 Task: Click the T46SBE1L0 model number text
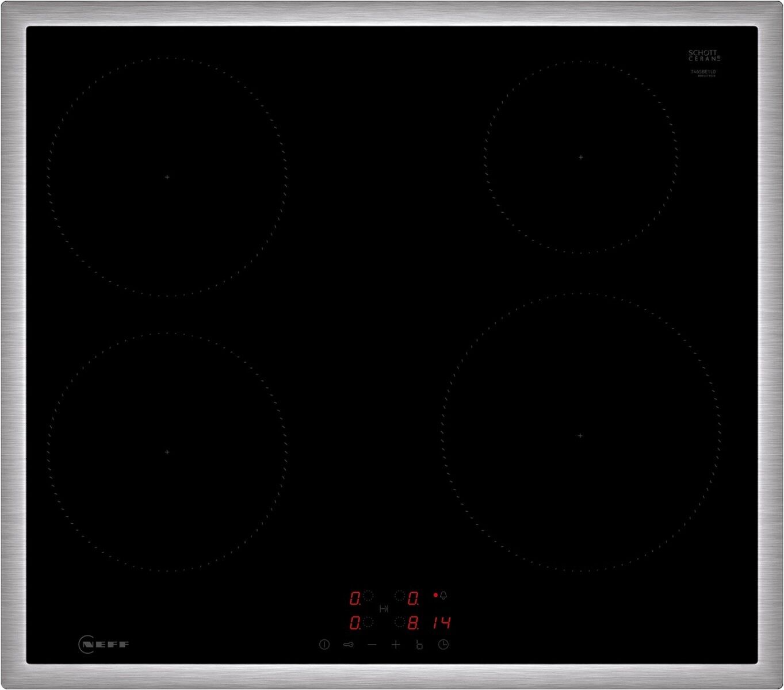pyautogui.click(x=703, y=72)
